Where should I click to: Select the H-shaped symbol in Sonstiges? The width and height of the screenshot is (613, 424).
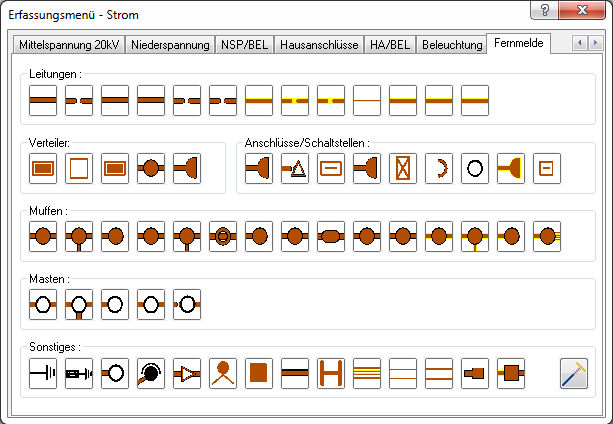coord(331,373)
